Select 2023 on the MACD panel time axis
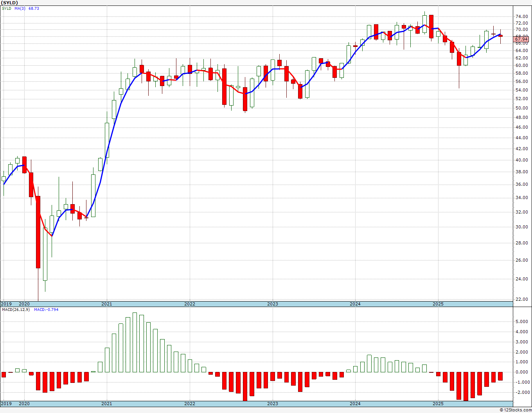This screenshot has width=532, height=413. click(x=273, y=404)
